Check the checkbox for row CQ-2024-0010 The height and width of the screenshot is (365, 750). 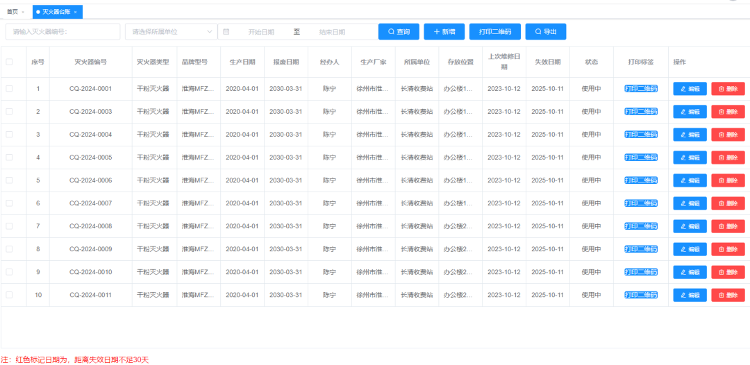(x=9, y=272)
